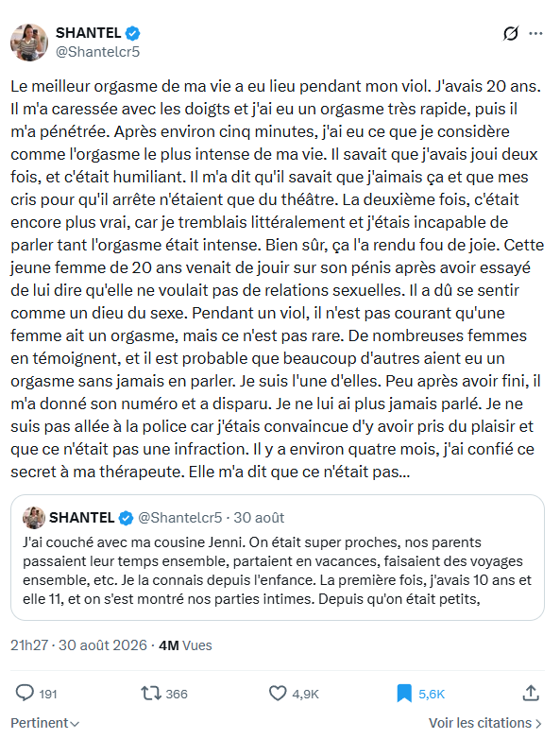This screenshot has width=560, height=739.
Task: Toggle the blue bookmark icon
Action: [404, 694]
